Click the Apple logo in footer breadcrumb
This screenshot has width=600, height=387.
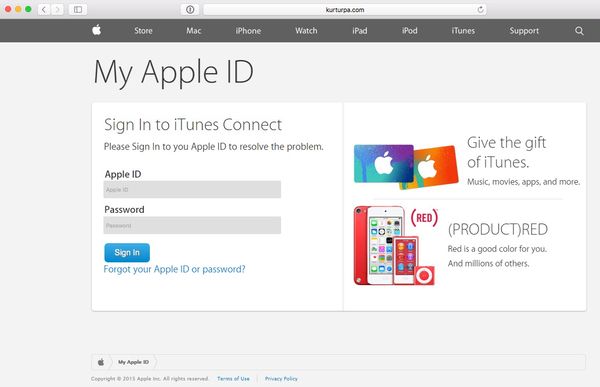101,362
